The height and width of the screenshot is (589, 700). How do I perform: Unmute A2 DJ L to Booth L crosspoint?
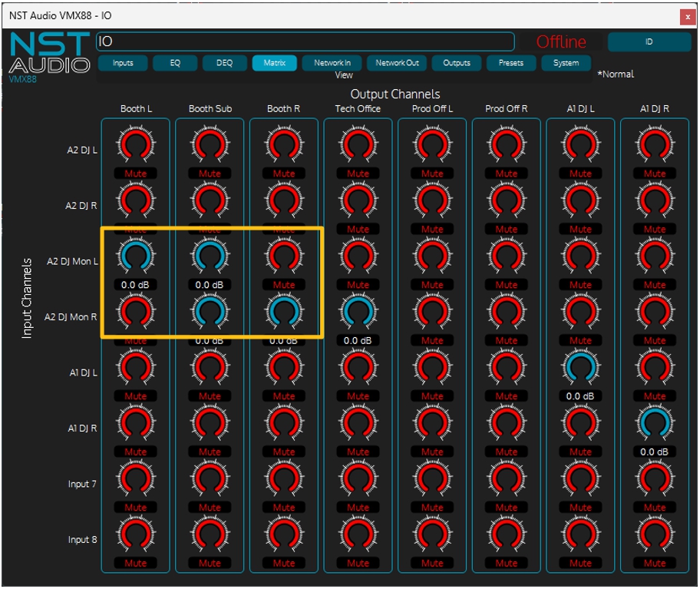135,174
